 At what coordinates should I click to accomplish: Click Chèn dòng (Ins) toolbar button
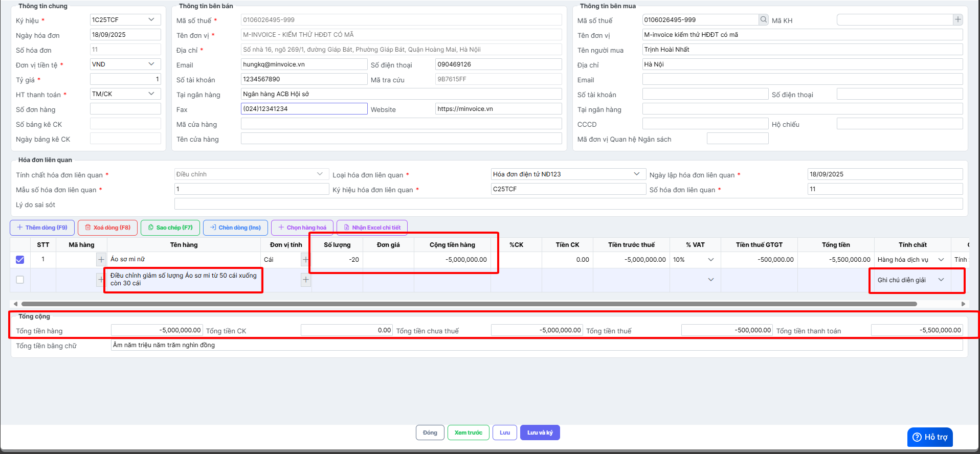point(235,228)
